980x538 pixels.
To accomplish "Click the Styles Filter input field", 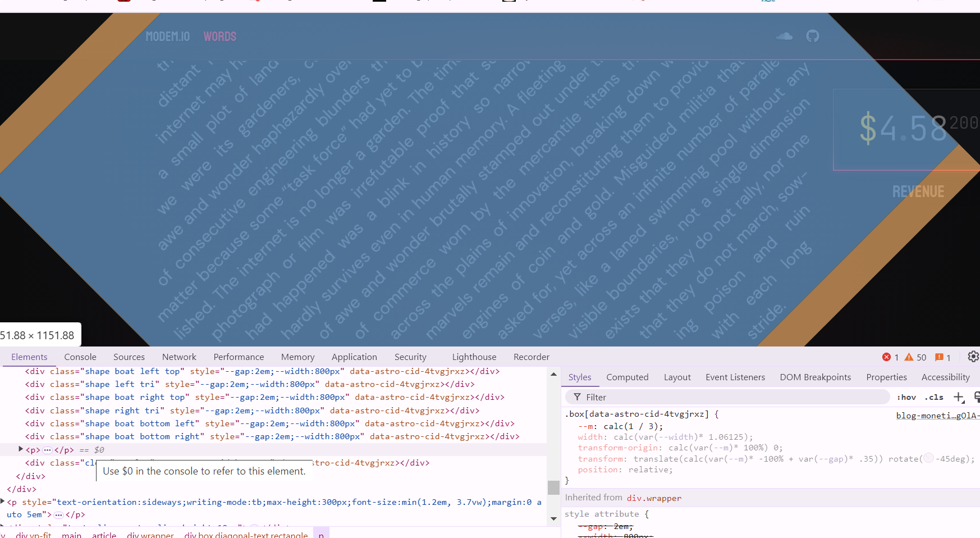I will tap(730, 397).
